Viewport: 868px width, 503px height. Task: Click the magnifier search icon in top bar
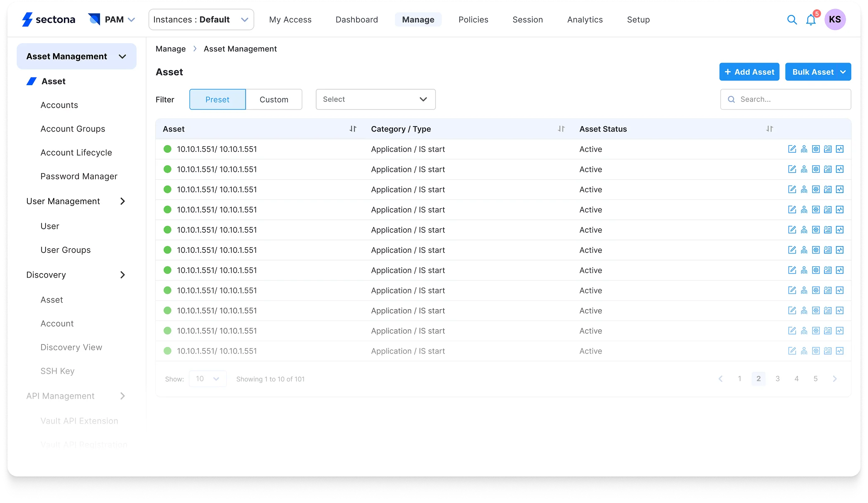pyautogui.click(x=792, y=20)
